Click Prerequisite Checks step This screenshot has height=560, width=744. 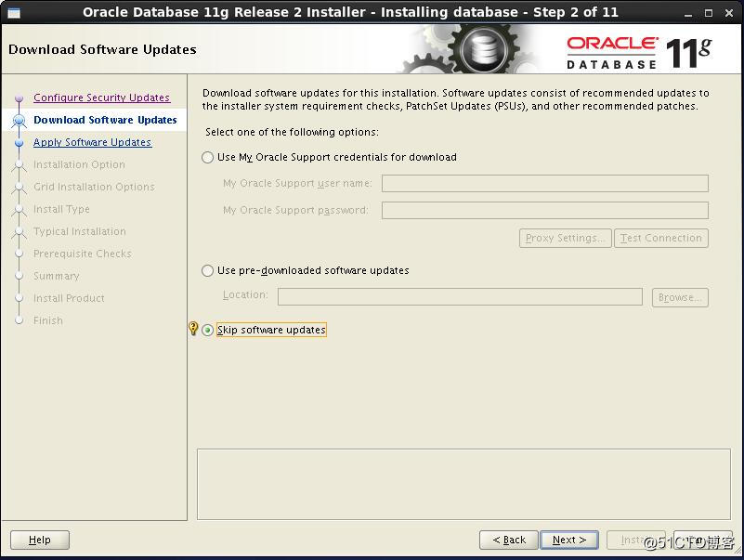click(82, 254)
